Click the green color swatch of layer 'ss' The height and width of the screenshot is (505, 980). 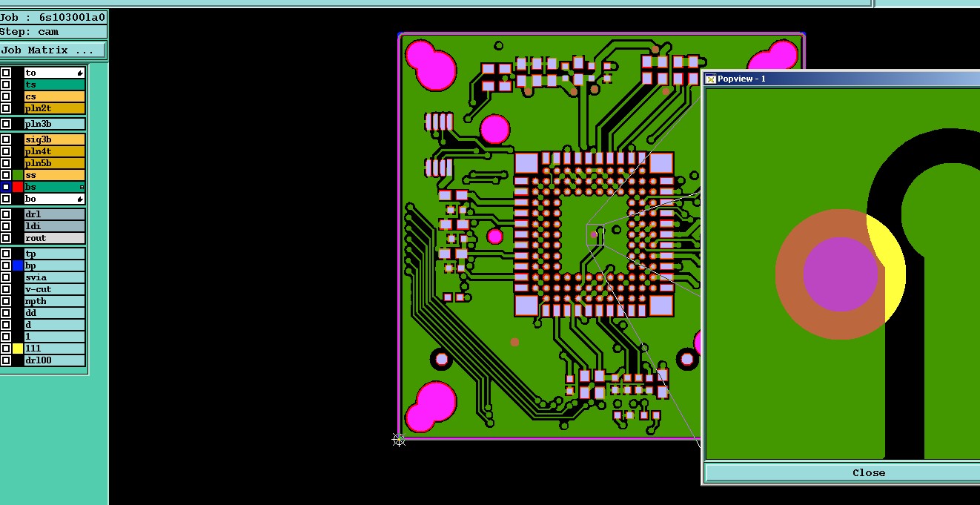coord(18,175)
